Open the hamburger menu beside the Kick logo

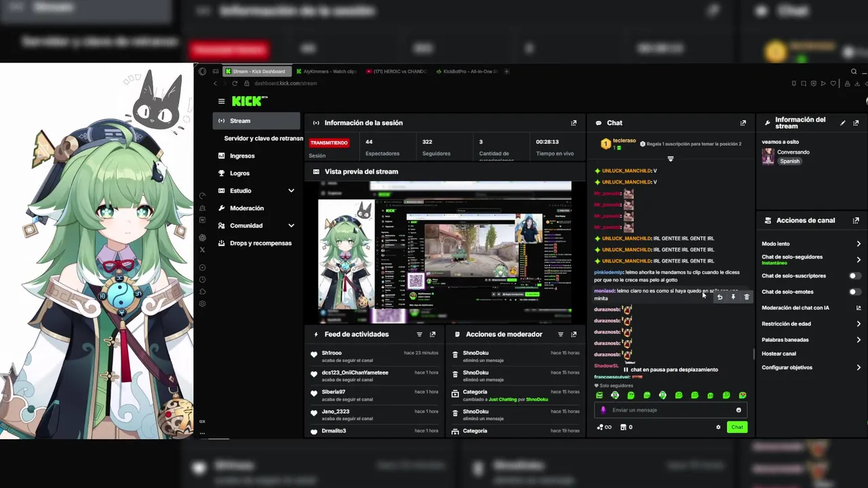pyautogui.click(x=221, y=101)
